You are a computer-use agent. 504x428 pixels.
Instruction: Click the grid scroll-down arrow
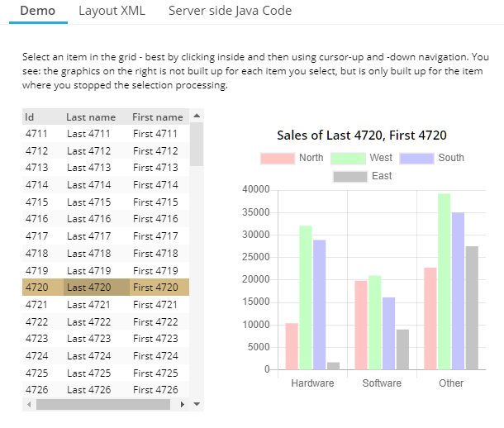pos(197,404)
